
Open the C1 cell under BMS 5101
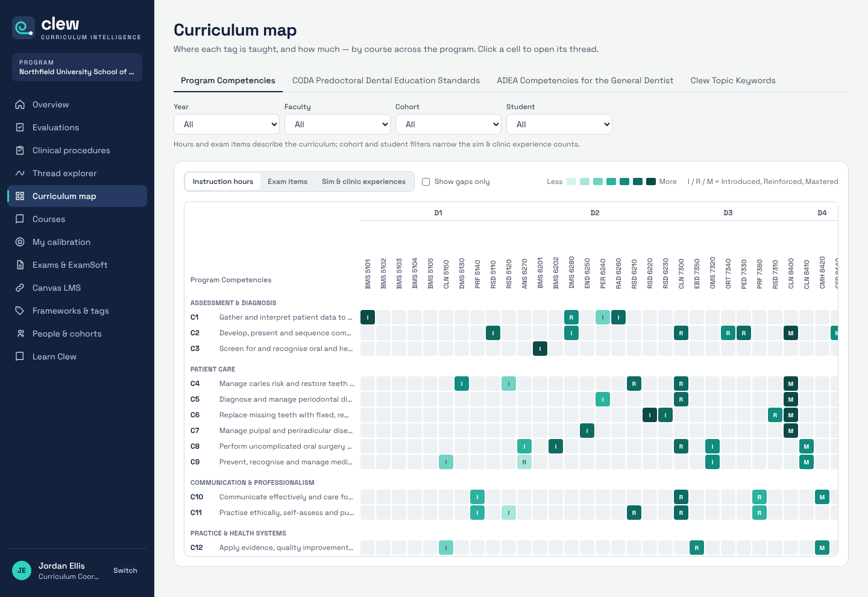(x=368, y=317)
